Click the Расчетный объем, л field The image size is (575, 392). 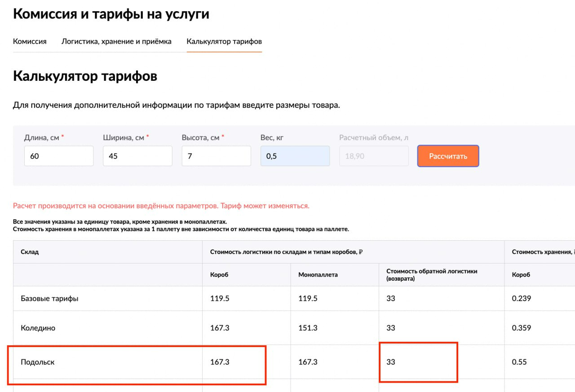pos(373,156)
